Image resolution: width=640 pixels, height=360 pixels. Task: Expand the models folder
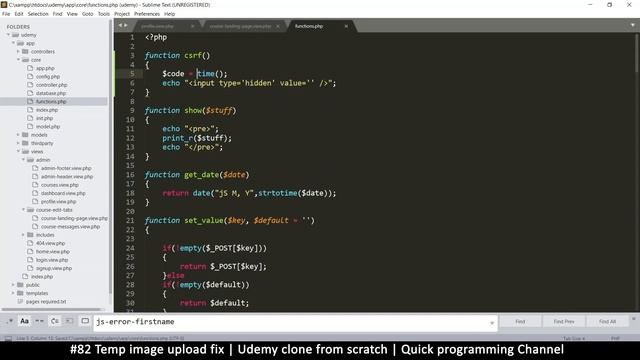tap(18, 135)
